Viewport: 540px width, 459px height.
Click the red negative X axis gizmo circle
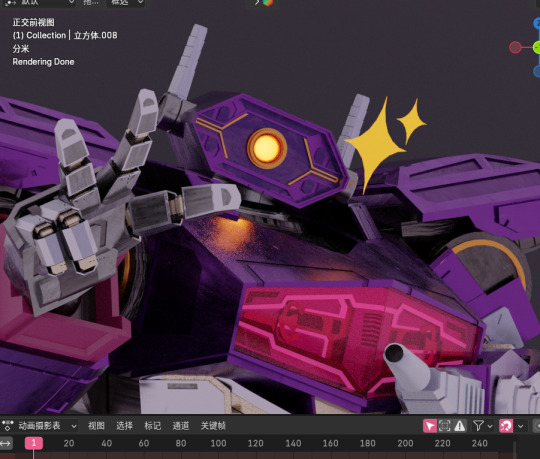(515, 47)
